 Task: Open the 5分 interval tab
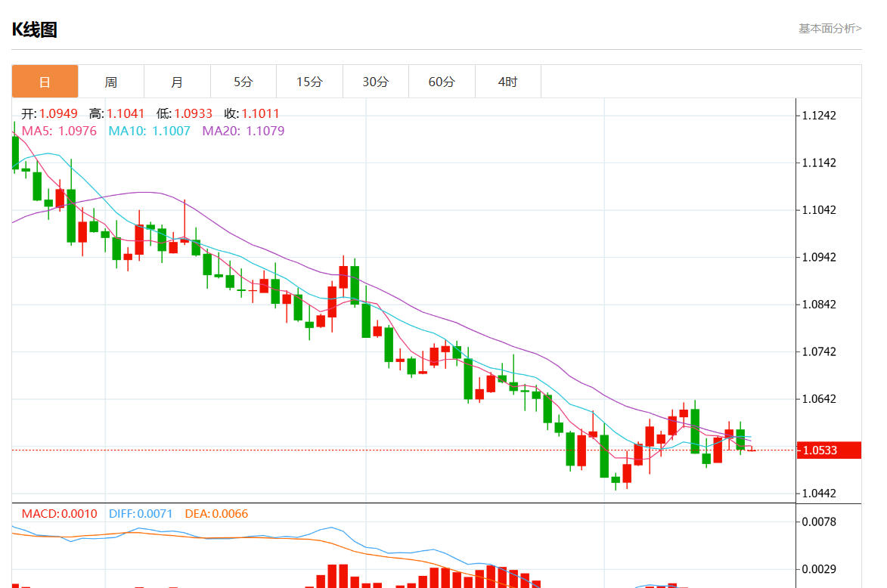point(243,82)
